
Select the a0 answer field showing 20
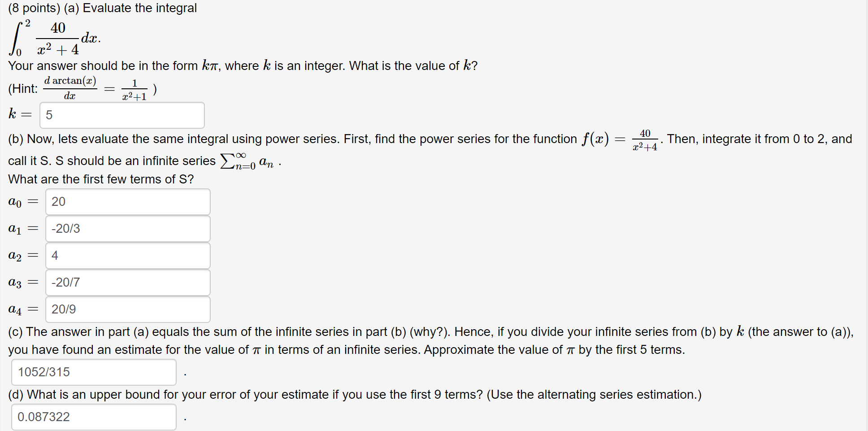click(127, 202)
